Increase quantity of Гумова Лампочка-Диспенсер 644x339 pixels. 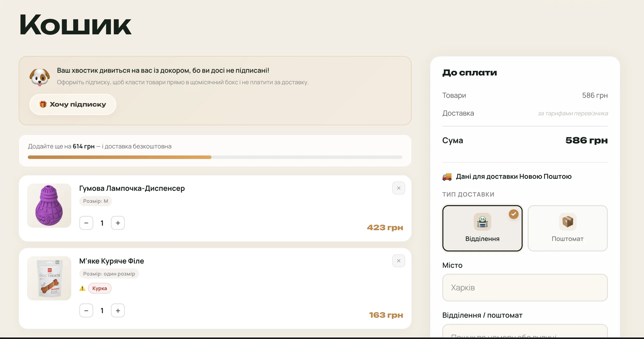pyautogui.click(x=118, y=223)
